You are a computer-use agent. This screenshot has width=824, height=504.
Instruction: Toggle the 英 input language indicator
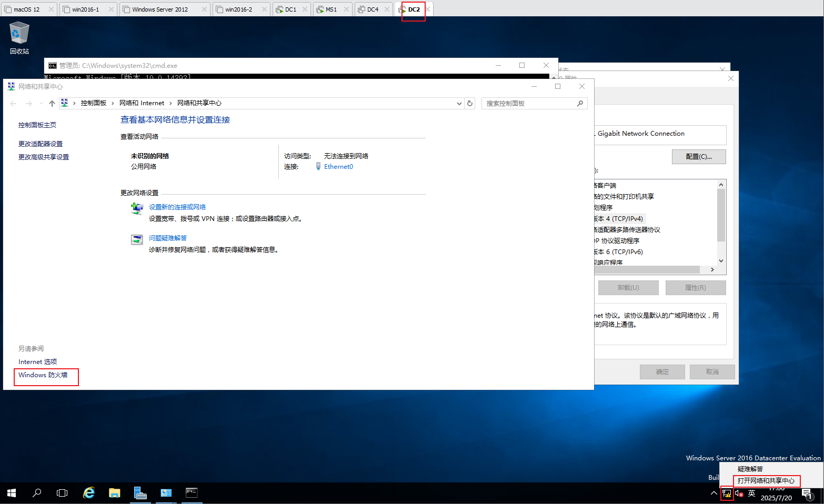coord(751,493)
